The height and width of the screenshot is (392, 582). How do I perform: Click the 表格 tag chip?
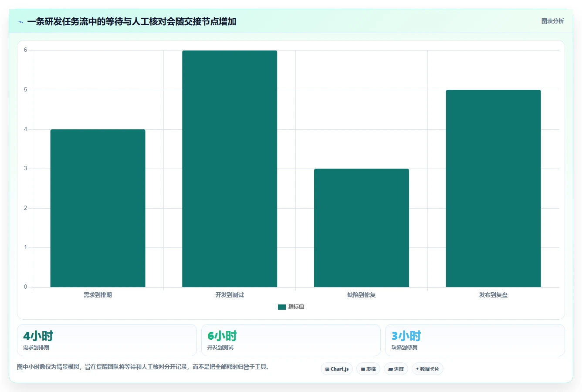[368, 369]
